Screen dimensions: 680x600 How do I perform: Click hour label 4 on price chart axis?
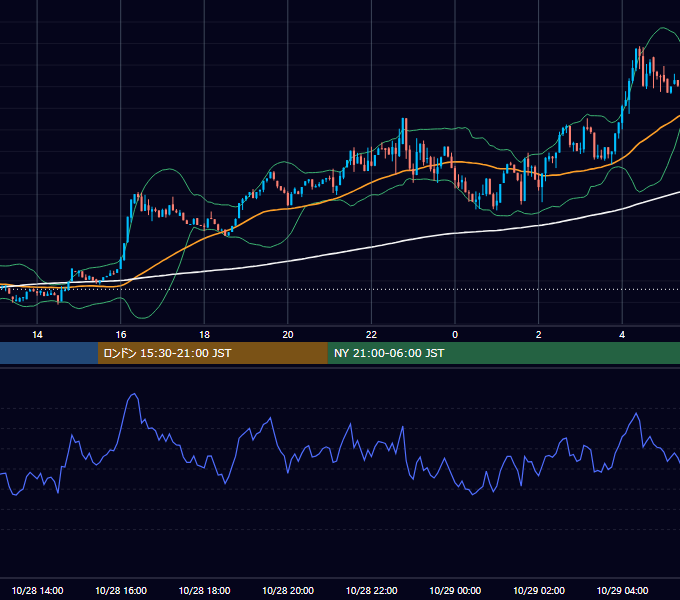coord(622,335)
